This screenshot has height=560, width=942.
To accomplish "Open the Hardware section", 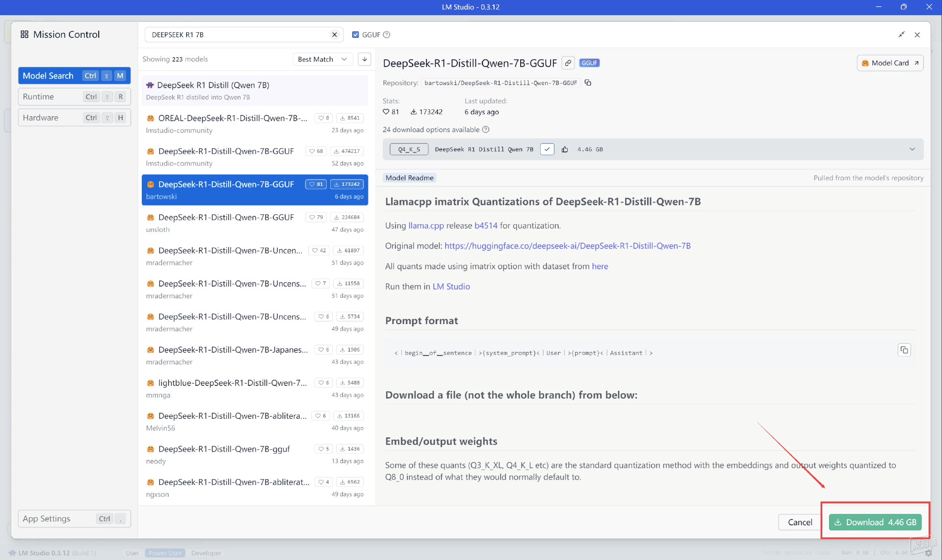I will pos(75,118).
